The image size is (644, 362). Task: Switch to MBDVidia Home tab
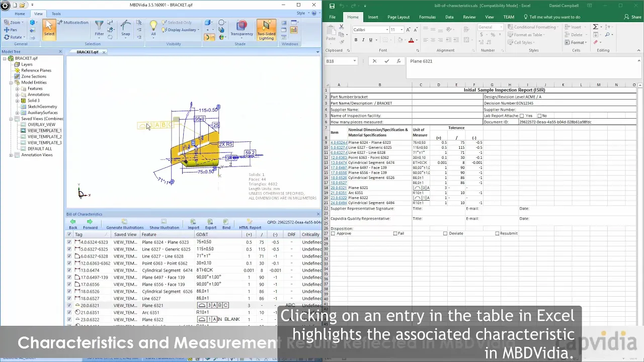[x=20, y=14]
